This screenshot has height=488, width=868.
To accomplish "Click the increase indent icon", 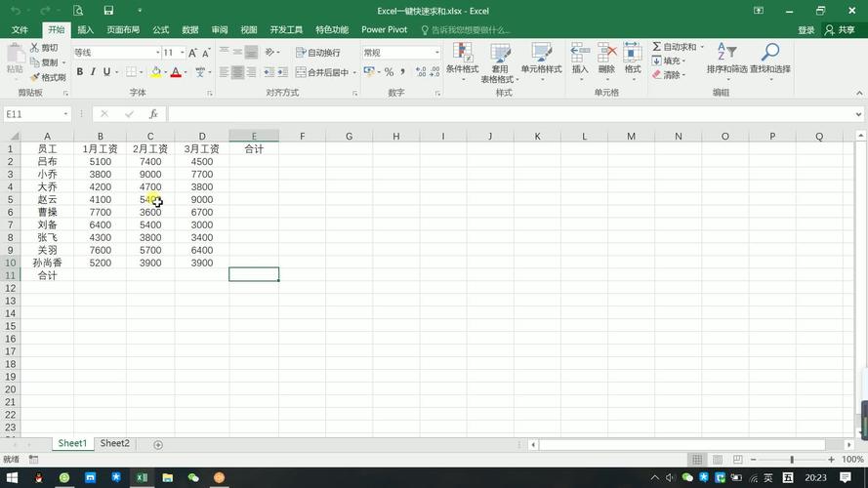I will [282, 72].
